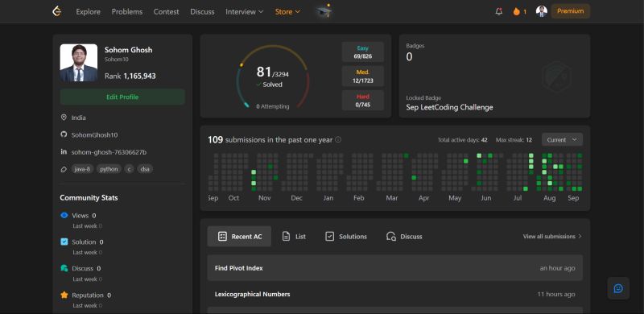The width and height of the screenshot is (644, 314).
Task: Open the graduation cap study plan icon
Action: [324, 11]
